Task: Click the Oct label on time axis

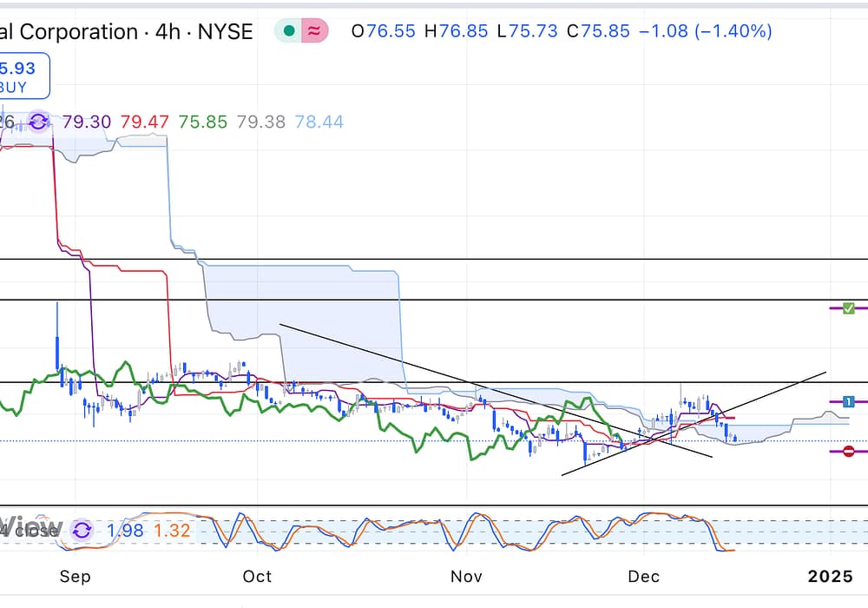Action: pos(257,577)
